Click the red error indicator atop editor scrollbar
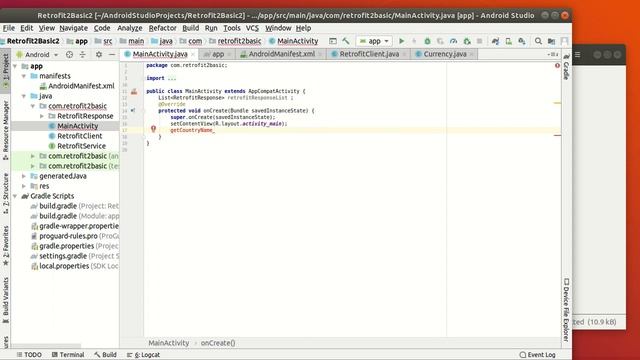 (x=557, y=65)
